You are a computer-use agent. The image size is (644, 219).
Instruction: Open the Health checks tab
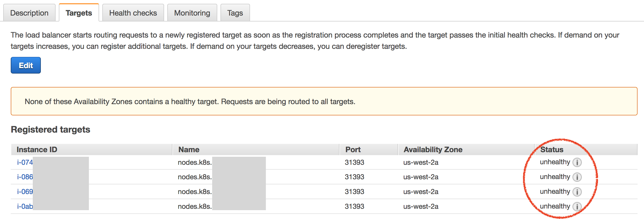pyautogui.click(x=133, y=13)
